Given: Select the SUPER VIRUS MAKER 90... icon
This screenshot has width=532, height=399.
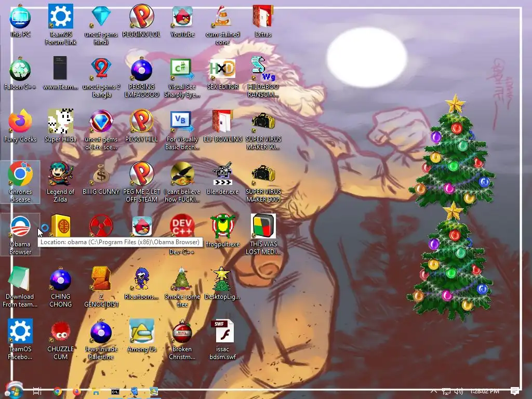Looking at the screenshot, I should (263, 129).
